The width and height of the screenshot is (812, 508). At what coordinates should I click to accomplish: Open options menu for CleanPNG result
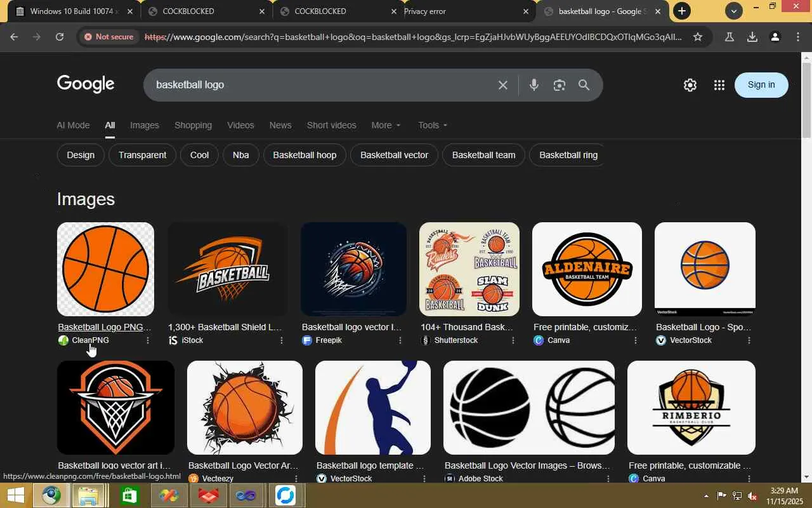coord(148,340)
